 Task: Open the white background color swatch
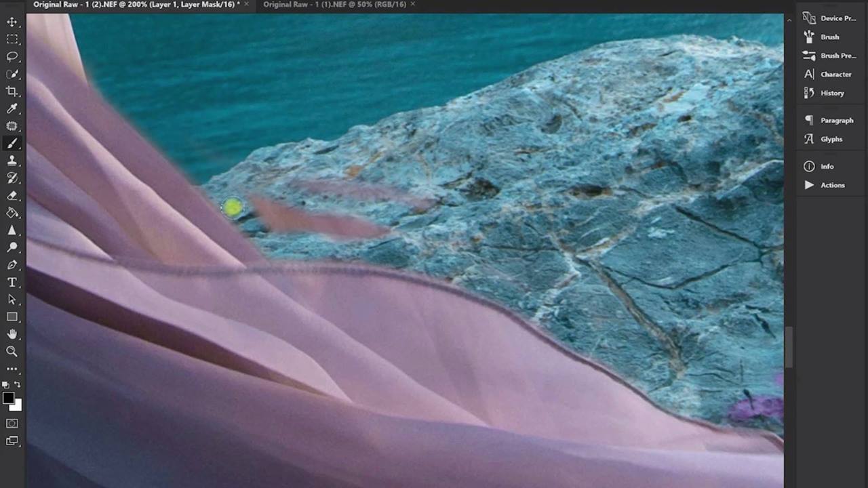(x=17, y=406)
